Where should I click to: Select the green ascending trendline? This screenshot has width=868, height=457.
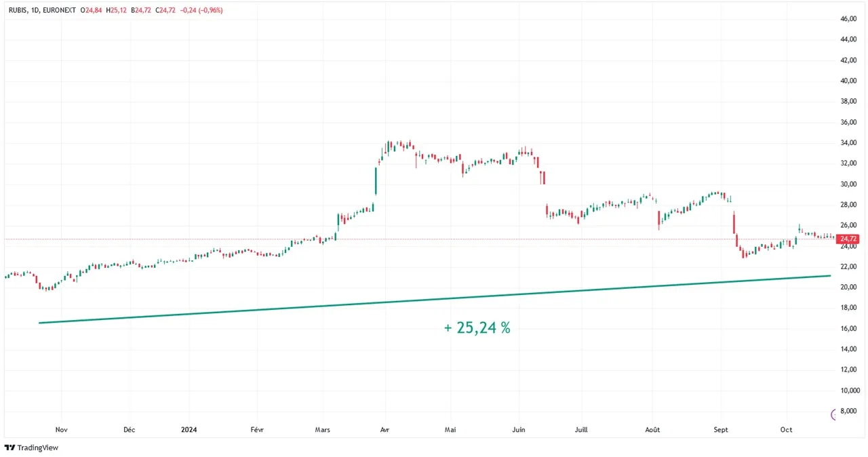(434, 299)
